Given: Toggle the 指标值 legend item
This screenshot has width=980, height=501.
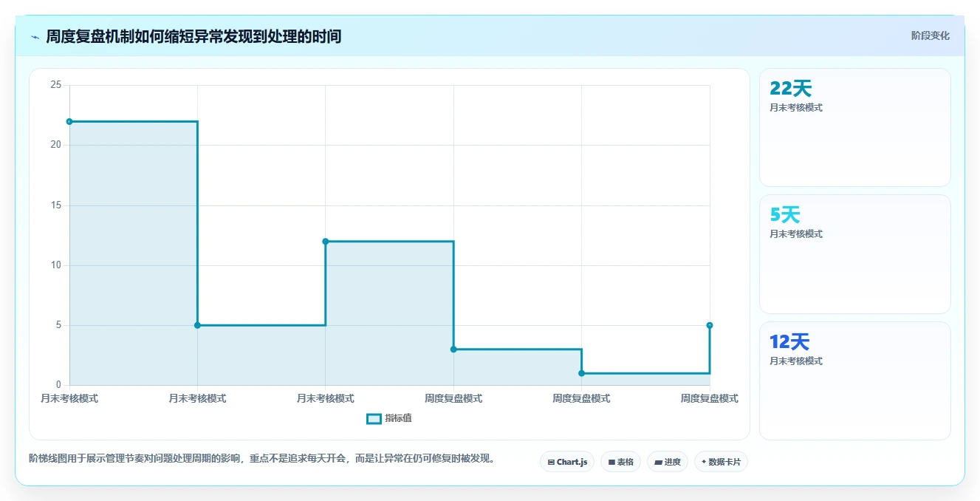Looking at the screenshot, I should pyautogui.click(x=389, y=418).
